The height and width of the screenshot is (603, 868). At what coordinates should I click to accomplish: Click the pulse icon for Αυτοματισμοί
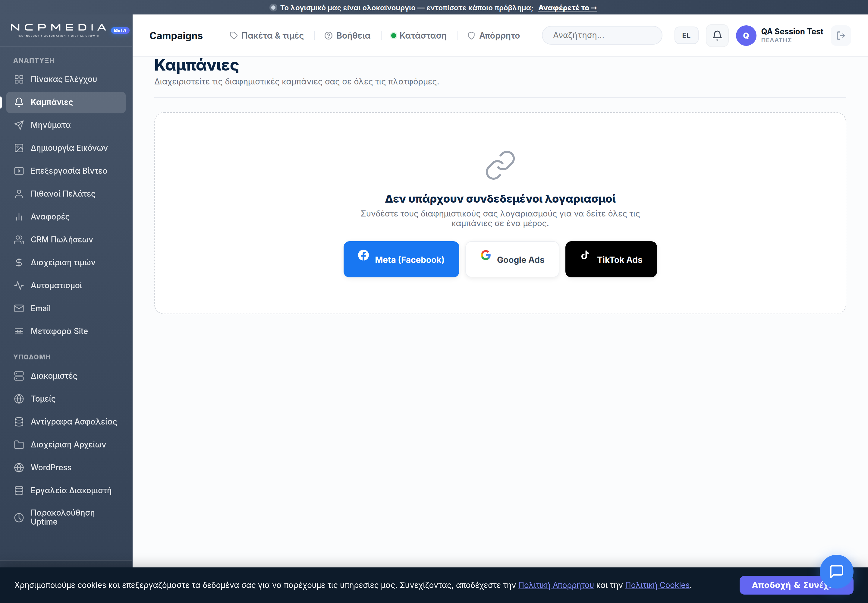point(19,286)
